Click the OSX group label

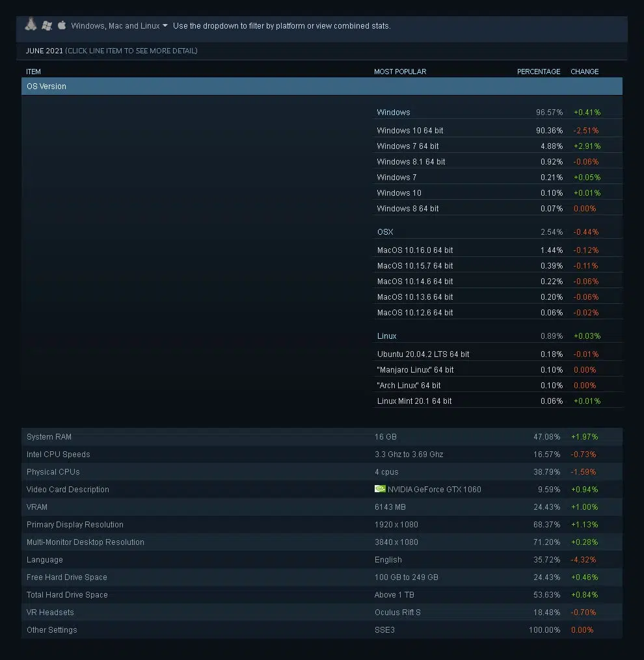pyautogui.click(x=385, y=232)
